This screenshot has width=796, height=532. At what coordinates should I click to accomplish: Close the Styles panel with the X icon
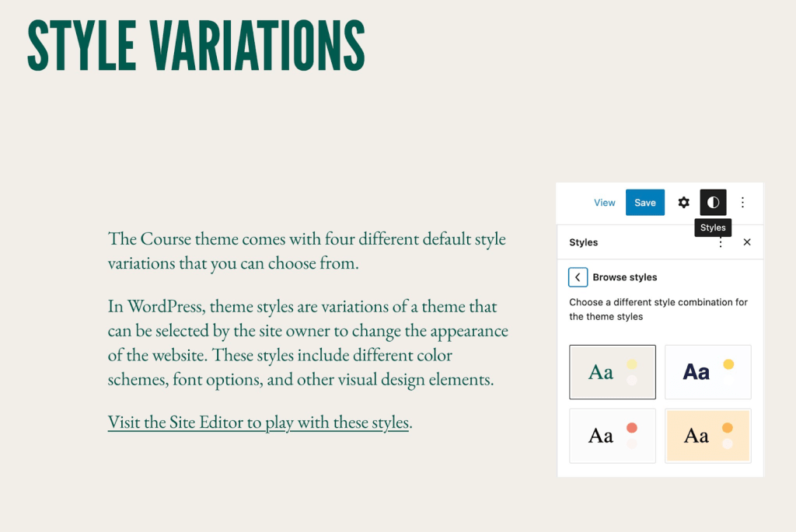pyautogui.click(x=747, y=242)
